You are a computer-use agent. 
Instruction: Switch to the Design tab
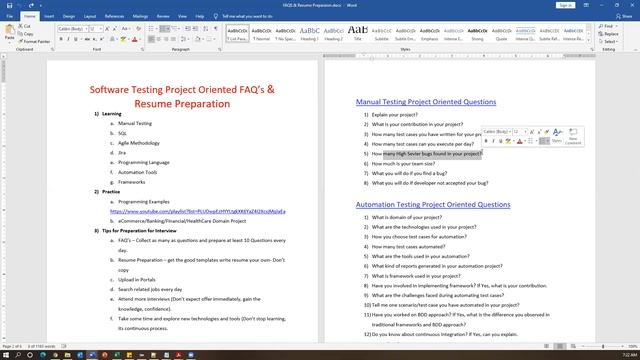point(69,16)
